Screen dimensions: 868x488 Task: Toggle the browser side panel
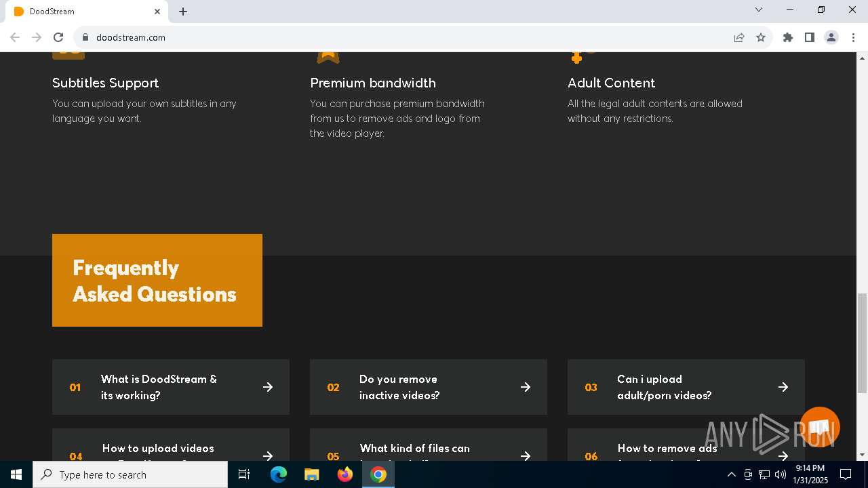(810, 37)
